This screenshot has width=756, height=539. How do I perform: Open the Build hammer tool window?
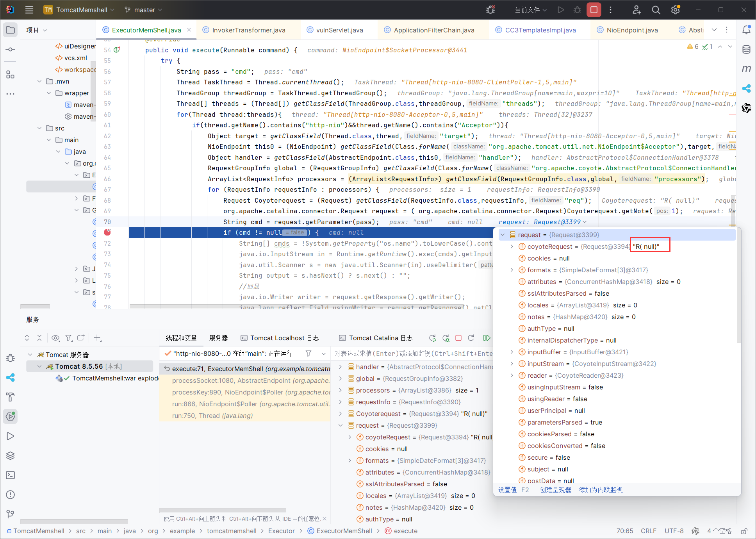tap(11, 397)
